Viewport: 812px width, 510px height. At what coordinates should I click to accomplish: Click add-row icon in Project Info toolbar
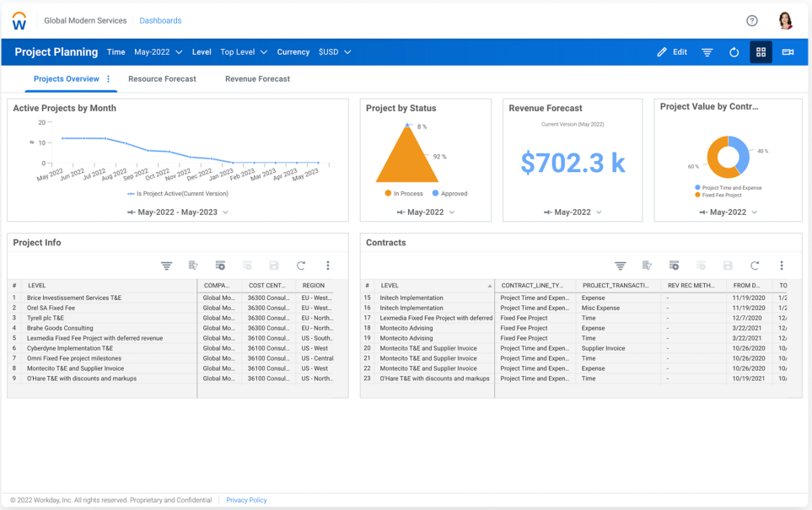tap(220, 266)
